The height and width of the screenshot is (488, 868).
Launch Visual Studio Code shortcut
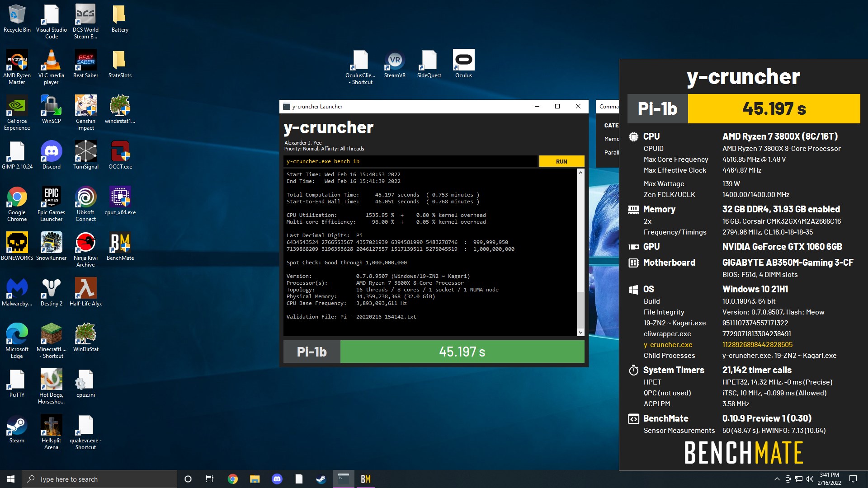52,22
